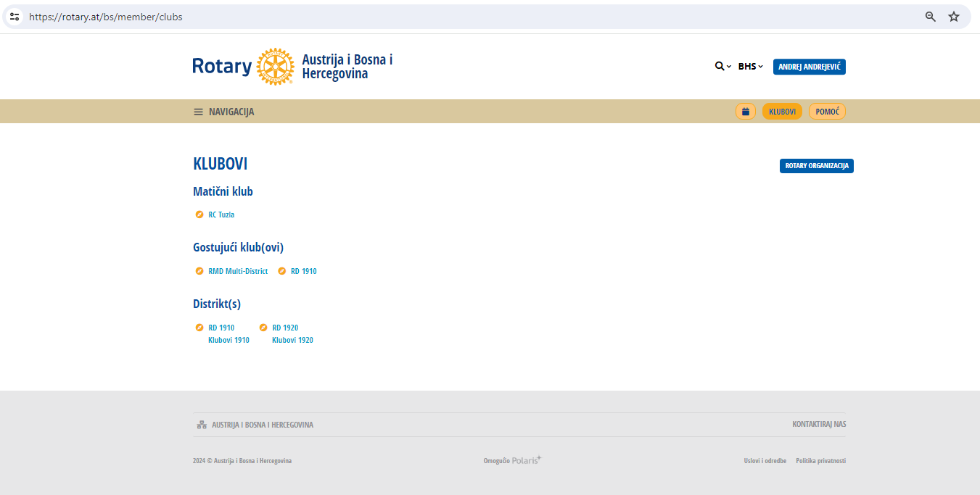Image resolution: width=980 pixels, height=495 pixels.
Task: Select the KLUBOVI tab in navigation bar
Action: coord(782,112)
